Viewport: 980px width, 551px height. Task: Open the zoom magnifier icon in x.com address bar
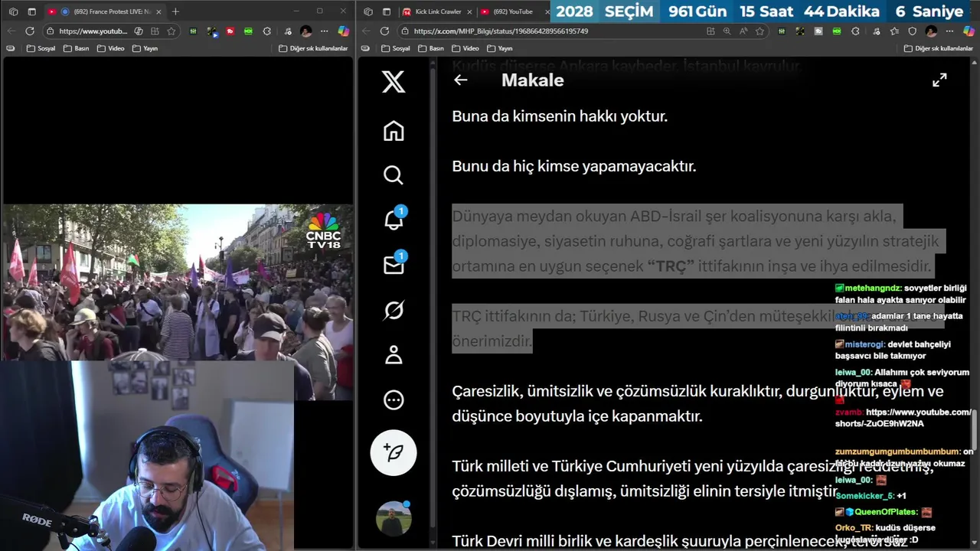pos(727,31)
